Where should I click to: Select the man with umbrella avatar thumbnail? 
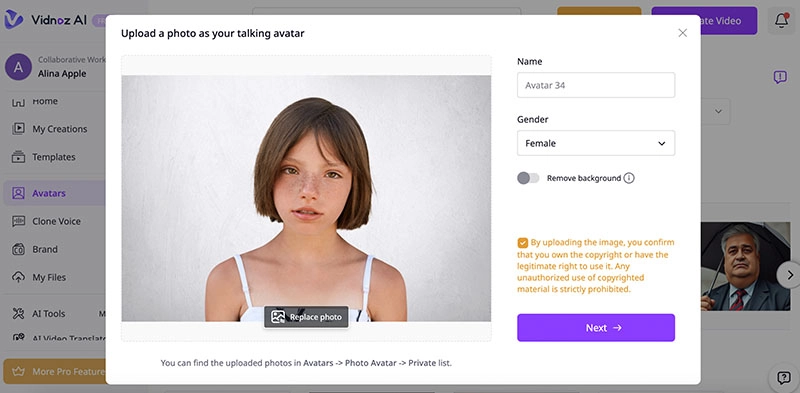coord(745,266)
